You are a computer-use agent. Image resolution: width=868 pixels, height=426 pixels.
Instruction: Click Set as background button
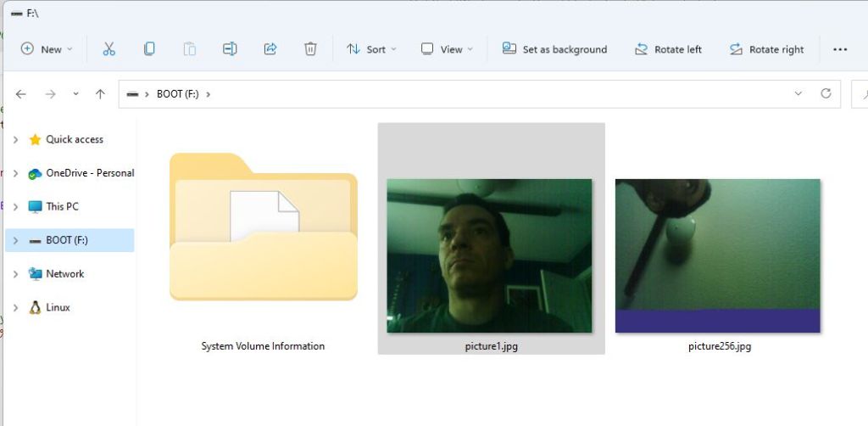[554, 49]
